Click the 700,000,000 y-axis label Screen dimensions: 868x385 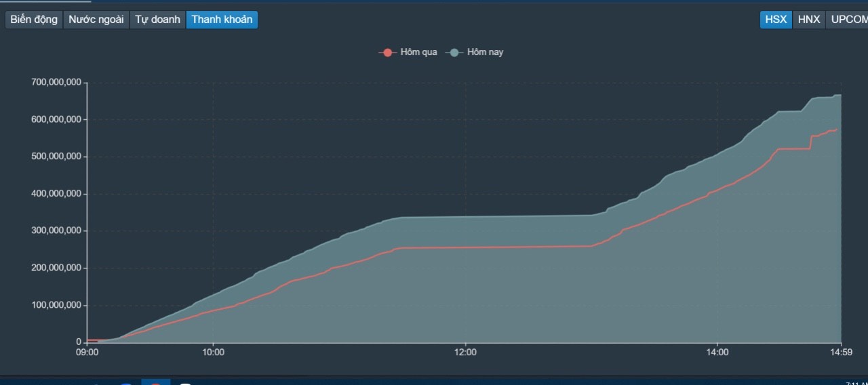pos(56,83)
